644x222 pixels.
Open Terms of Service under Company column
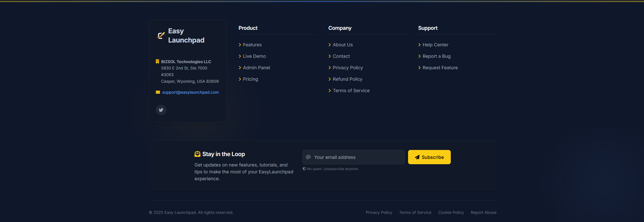(351, 91)
